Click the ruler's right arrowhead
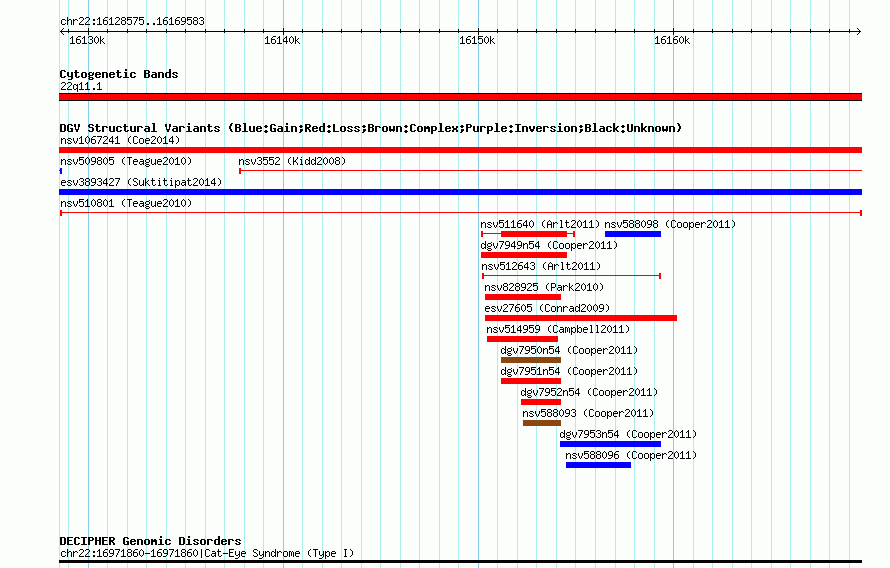This screenshot has width=890, height=568. (859, 31)
